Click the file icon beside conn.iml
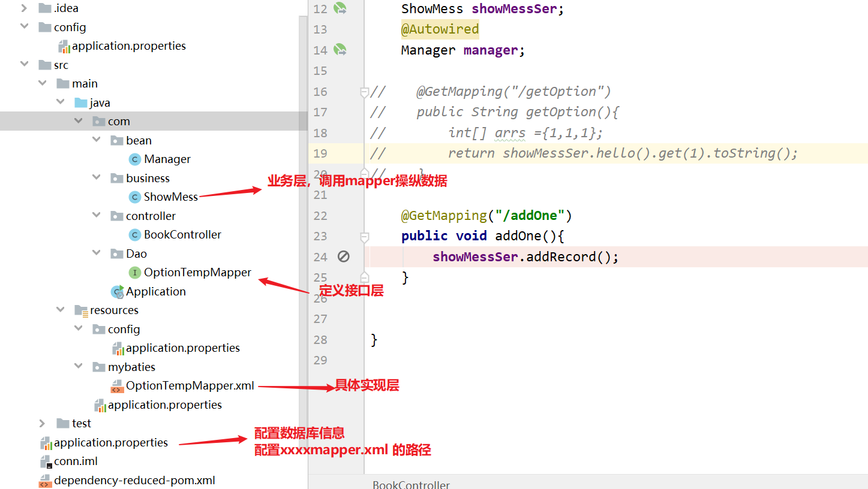The image size is (868, 489). pos(46,461)
